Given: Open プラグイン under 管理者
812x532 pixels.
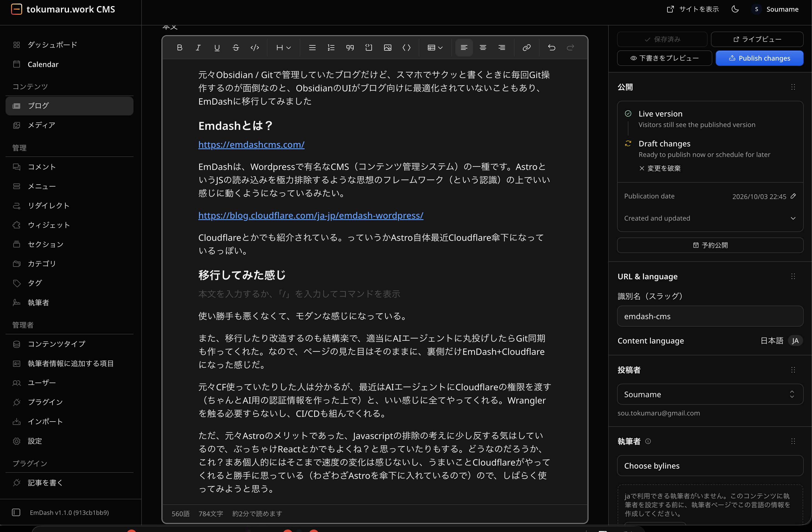Looking at the screenshot, I should click(x=70, y=402).
